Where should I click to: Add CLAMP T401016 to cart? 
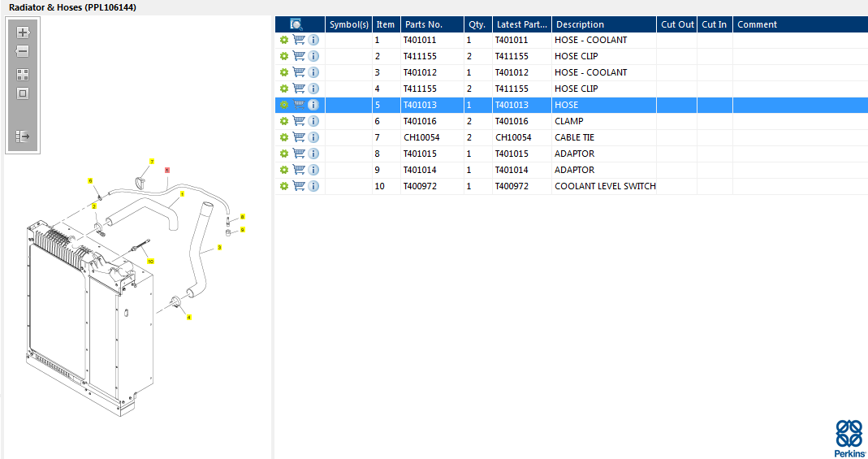(x=299, y=121)
